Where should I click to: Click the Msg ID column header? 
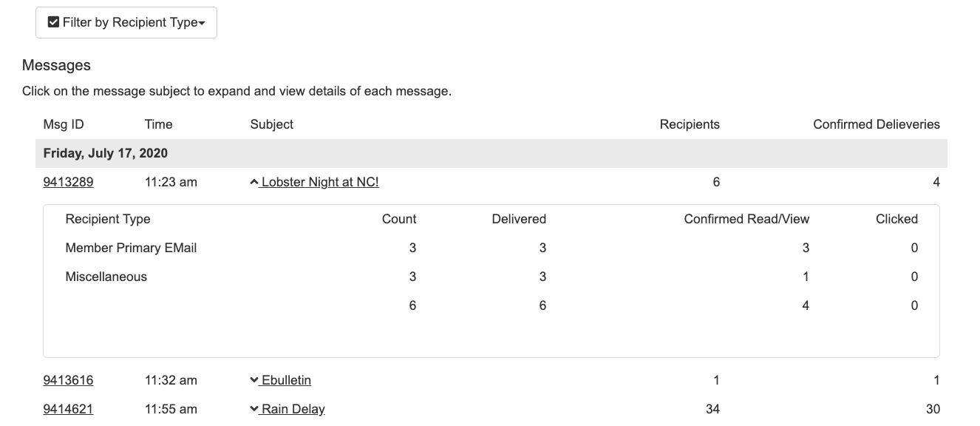pos(64,124)
